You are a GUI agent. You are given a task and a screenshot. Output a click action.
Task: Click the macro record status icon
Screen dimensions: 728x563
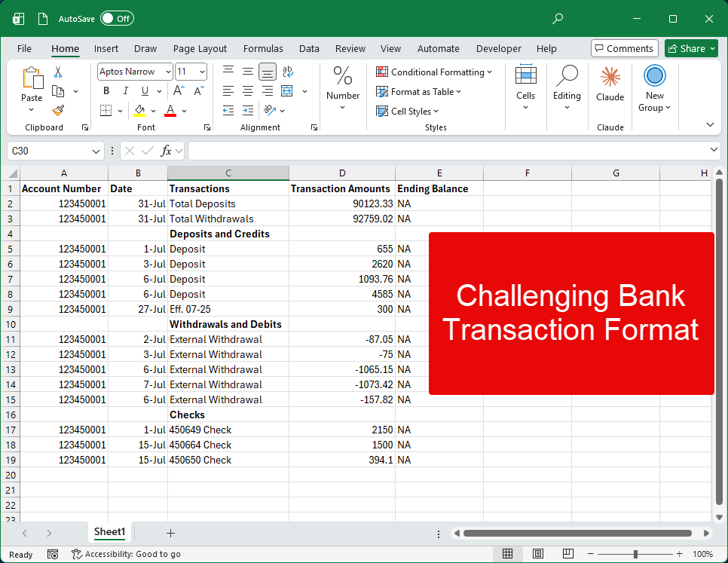tap(53, 554)
